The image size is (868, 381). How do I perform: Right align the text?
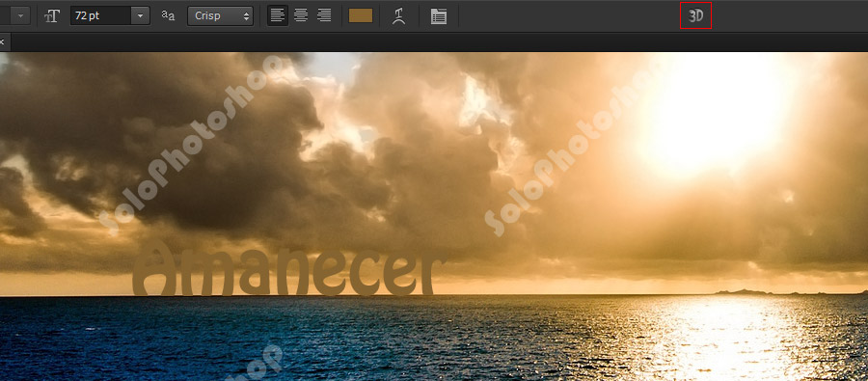(x=324, y=15)
